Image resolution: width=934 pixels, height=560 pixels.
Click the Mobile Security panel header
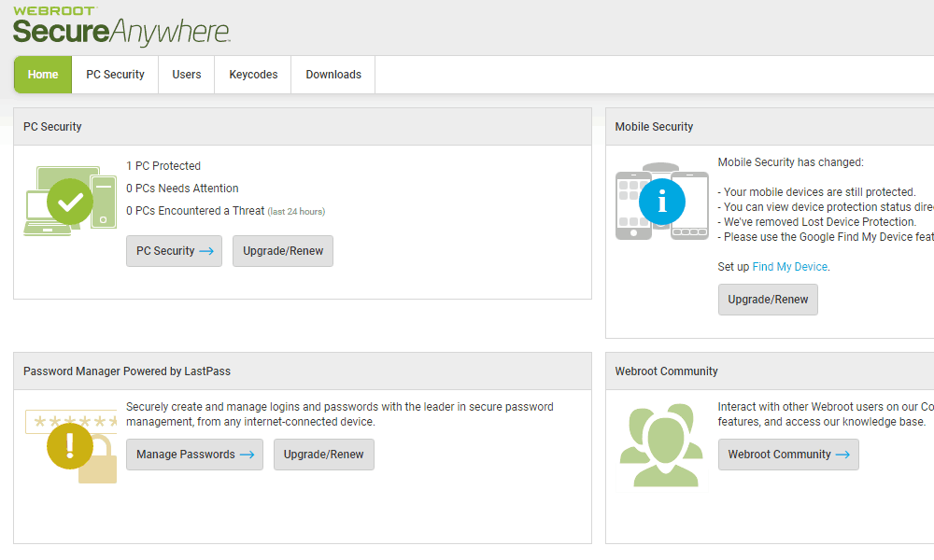click(x=770, y=127)
